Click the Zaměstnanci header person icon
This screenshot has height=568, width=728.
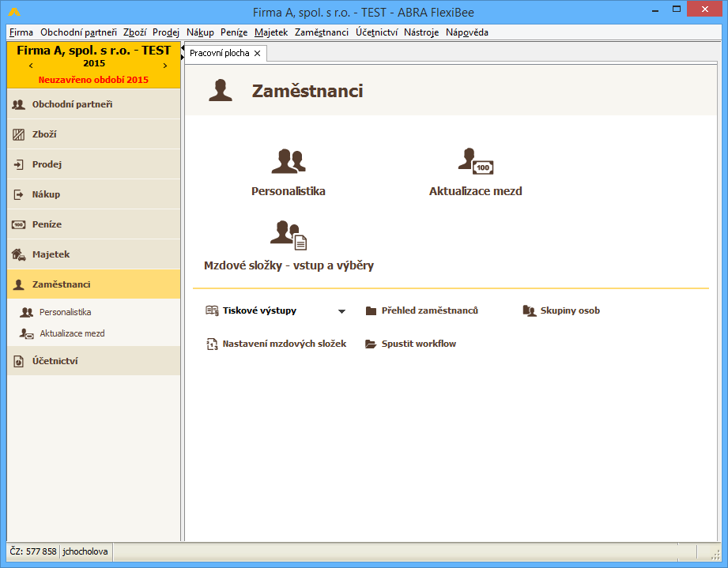(220, 90)
